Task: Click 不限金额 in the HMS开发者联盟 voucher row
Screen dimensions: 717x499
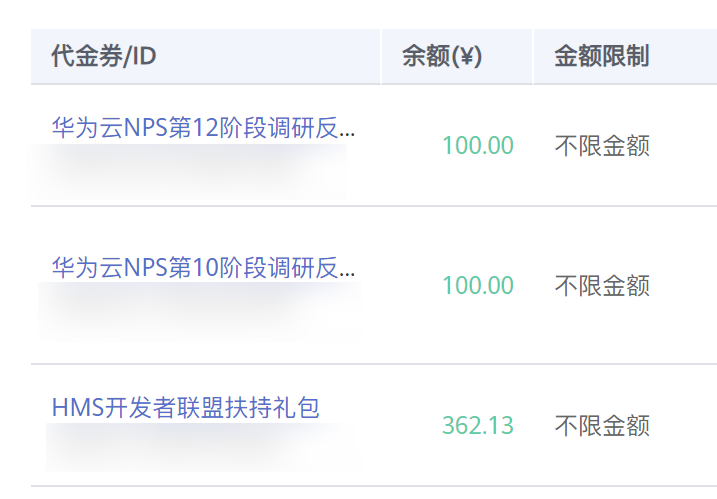Action: tap(602, 426)
